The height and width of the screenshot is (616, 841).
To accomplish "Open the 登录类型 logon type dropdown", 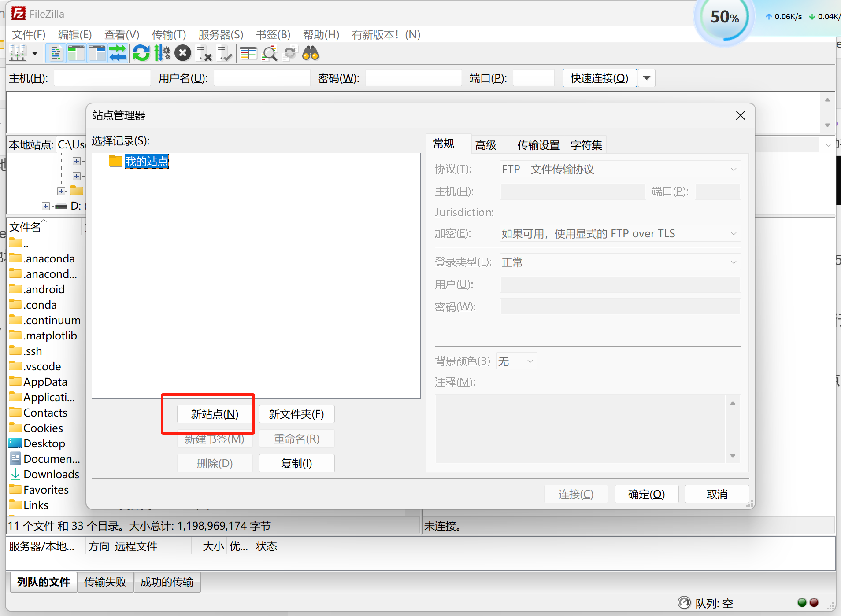I will tap(620, 262).
